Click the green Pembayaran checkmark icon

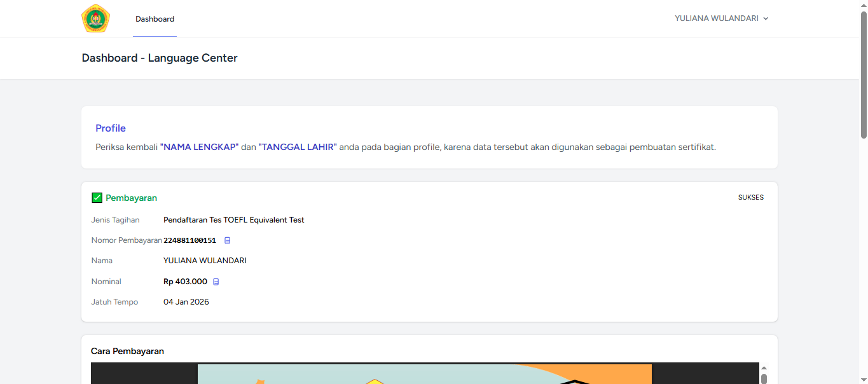[x=97, y=198]
